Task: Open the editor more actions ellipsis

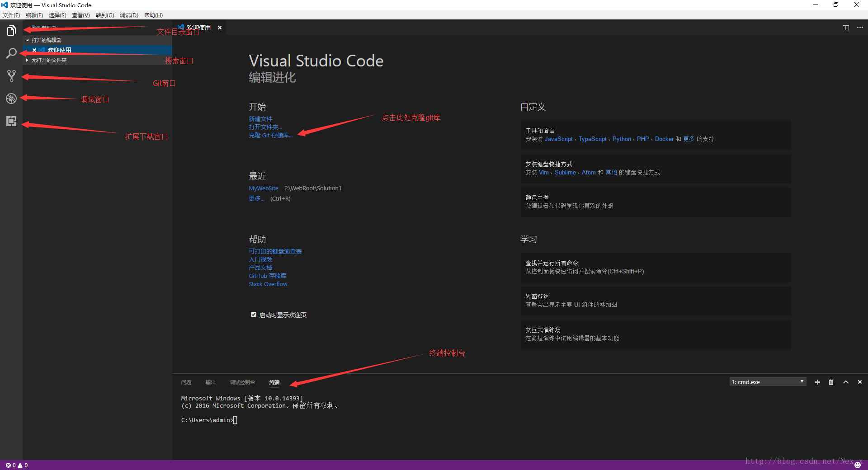Action: tap(860, 28)
